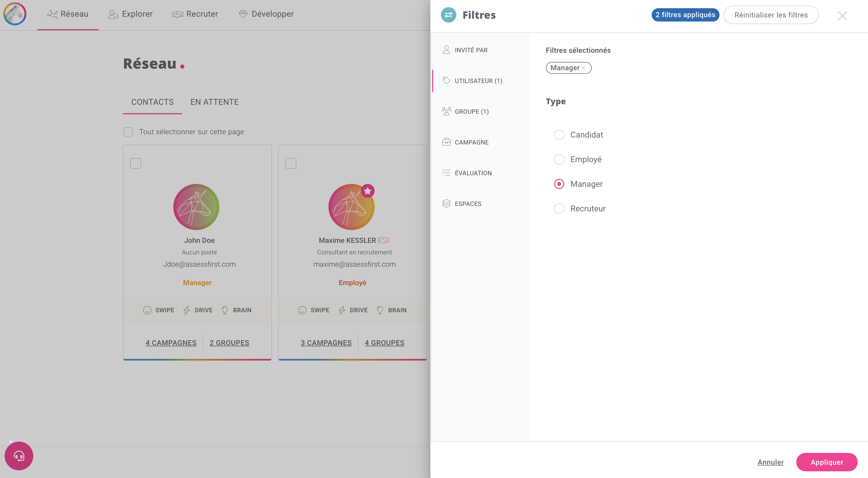Select the Recruteur radio option
This screenshot has width=868, height=478.
[559, 209]
